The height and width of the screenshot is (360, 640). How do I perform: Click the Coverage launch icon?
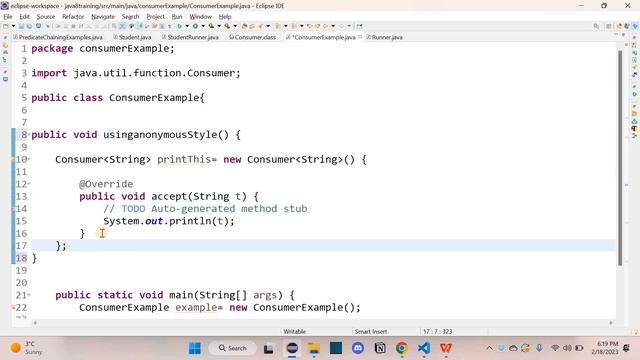tap(211, 26)
